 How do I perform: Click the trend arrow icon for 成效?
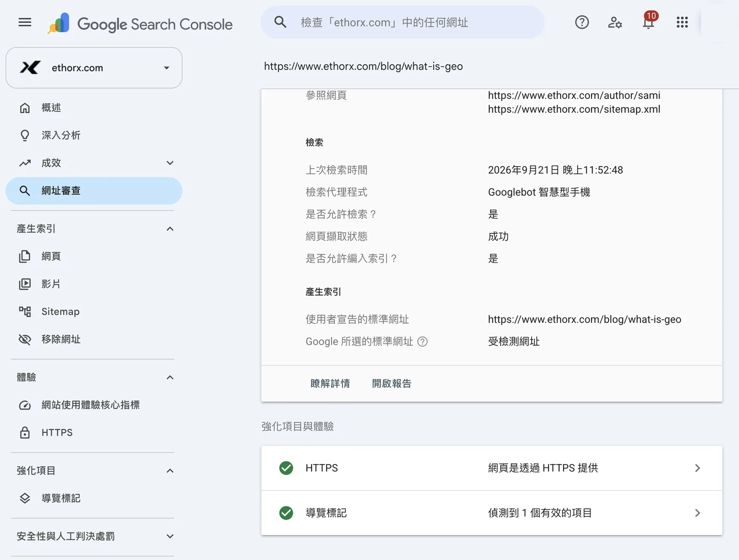pyautogui.click(x=25, y=163)
